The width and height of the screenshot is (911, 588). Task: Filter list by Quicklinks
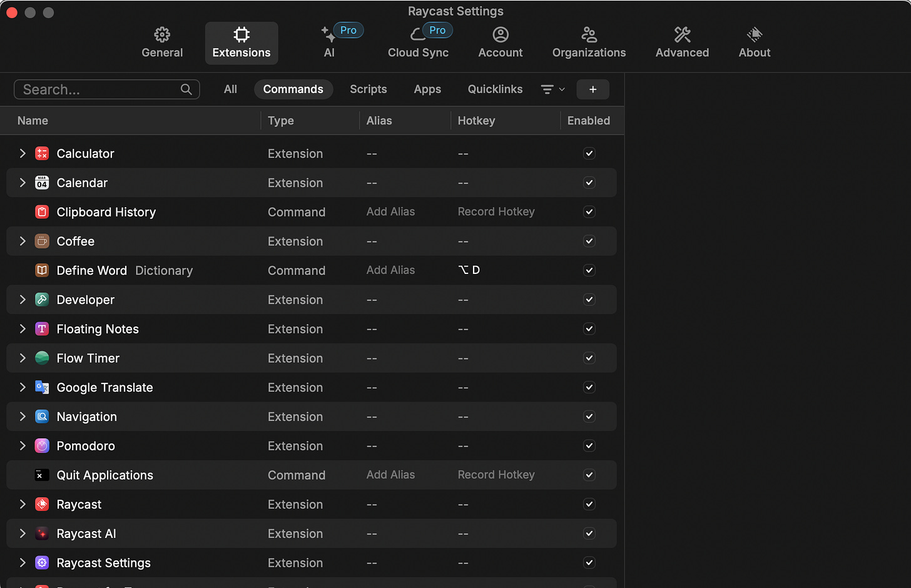point(495,89)
